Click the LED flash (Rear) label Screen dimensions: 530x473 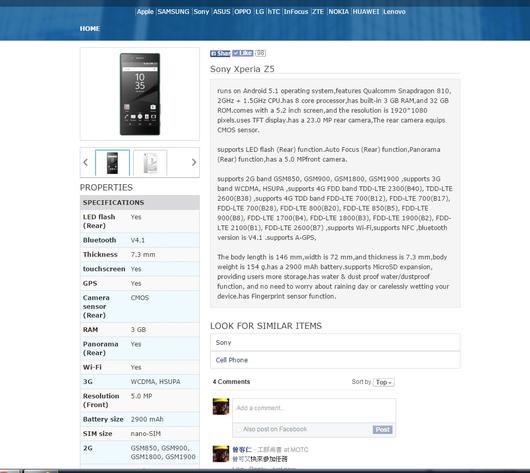click(x=99, y=221)
